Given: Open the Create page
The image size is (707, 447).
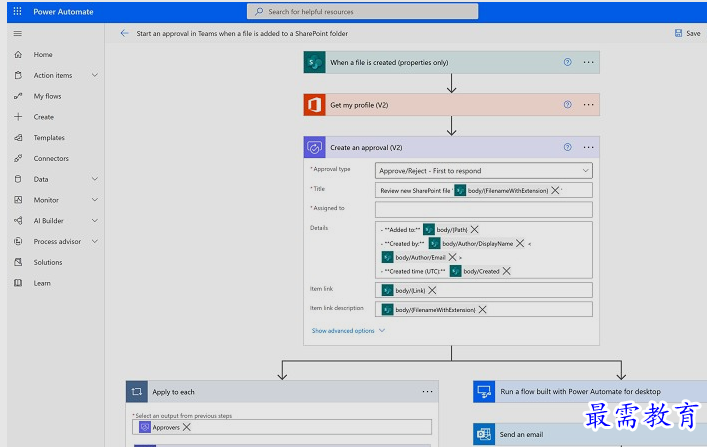Looking at the screenshot, I should pyautogui.click(x=43, y=117).
